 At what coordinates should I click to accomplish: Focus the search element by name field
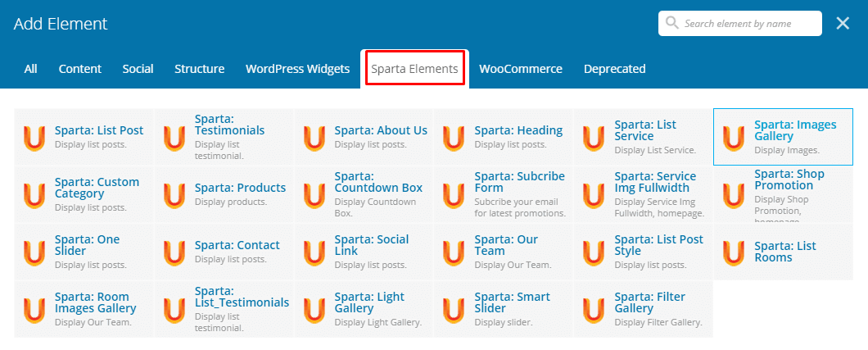(x=749, y=24)
